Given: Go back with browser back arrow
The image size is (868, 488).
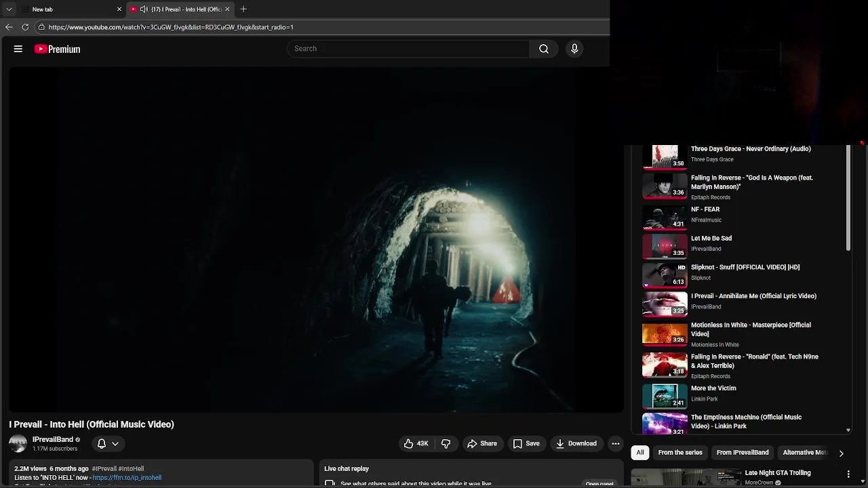Looking at the screenshot, I should pyautogui.click(x=9, y=27).
